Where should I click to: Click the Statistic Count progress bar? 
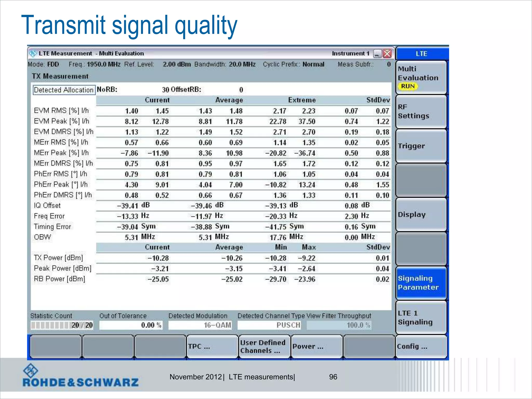pos(62,325)
